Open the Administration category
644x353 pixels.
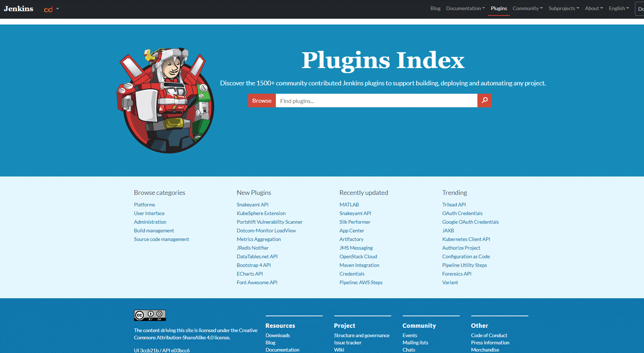click(150, 222)
